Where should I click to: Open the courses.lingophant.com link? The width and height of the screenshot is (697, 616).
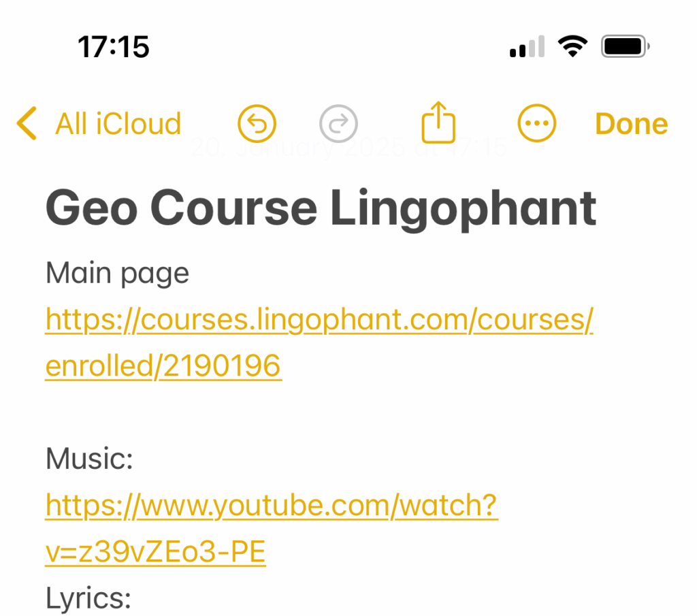pyautogui.click(x=319, y=320)
